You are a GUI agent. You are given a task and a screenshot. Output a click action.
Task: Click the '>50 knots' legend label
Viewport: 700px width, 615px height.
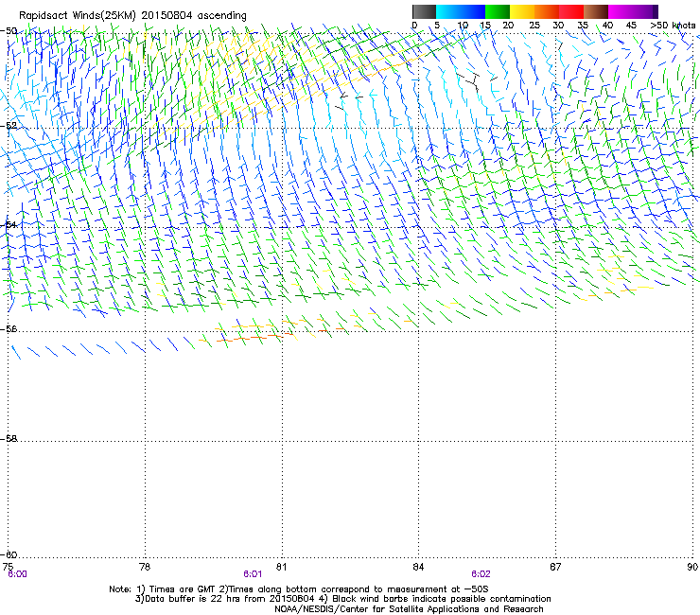click(673, 25)
